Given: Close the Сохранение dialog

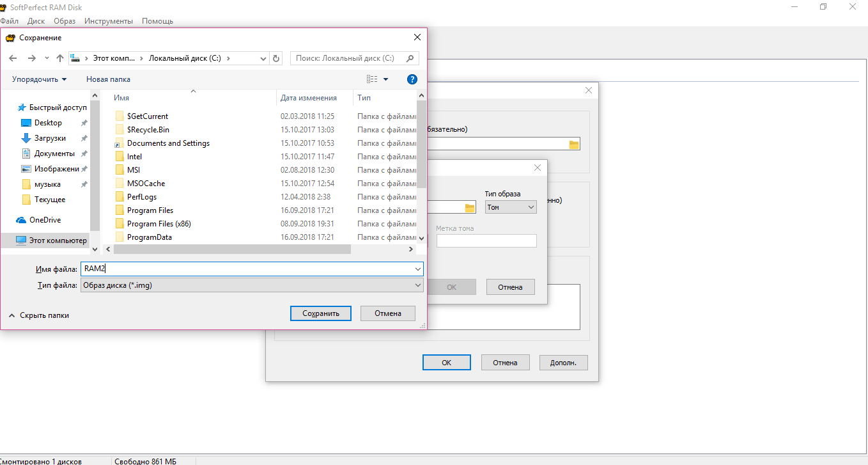Looking at the screenshot, I should point(417,37).
